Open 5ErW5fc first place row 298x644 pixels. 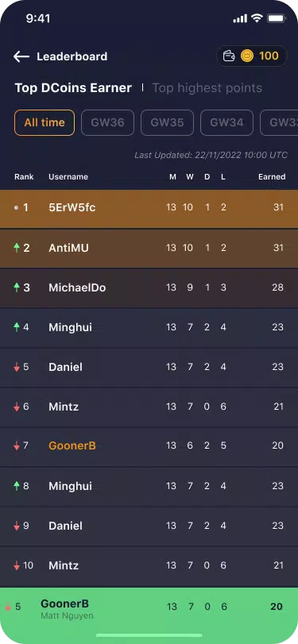coord(149,209)
